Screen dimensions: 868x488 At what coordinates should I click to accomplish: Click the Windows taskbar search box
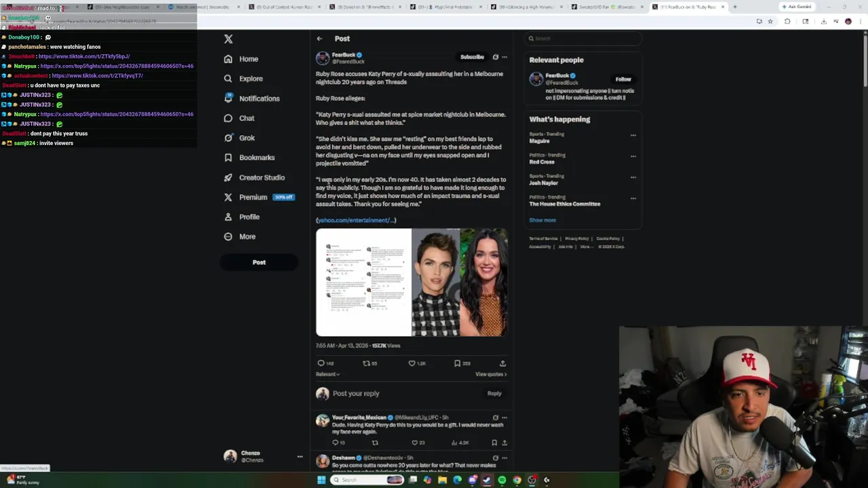pos(368,480)
